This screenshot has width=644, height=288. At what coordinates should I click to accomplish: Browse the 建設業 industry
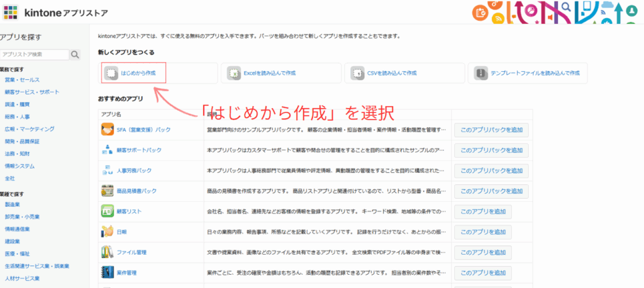pos(12,241)
